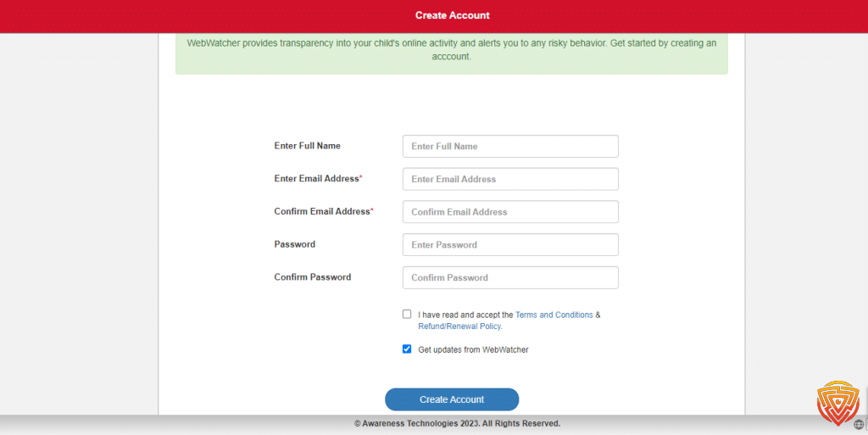The width and height of the screenshot is (868, 435).
Task: Focus the Enter Email Address input field
Action: (510, 179)
